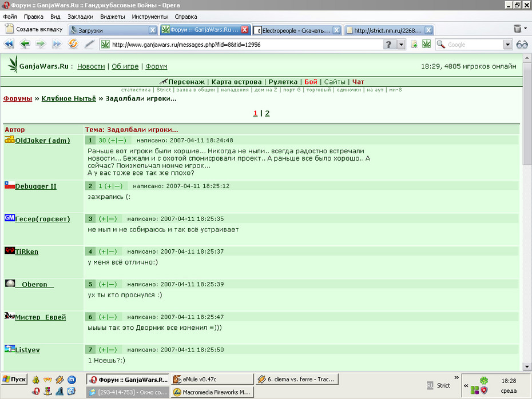Image resolution: width=532 pixels, height=399 pixels.
Task: Click the magnifier icon in the Google search box
Action: click(x=440, y=45)
